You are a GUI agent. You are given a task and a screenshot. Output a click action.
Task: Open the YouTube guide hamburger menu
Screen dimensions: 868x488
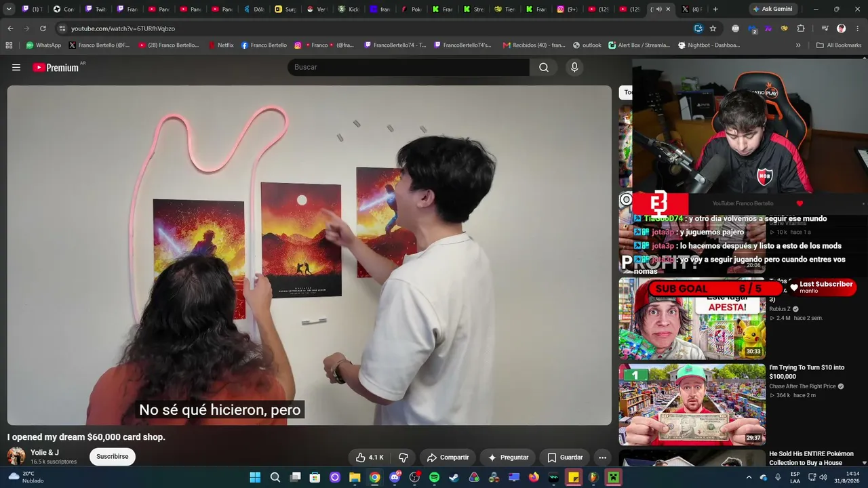(x=16, y=67)
